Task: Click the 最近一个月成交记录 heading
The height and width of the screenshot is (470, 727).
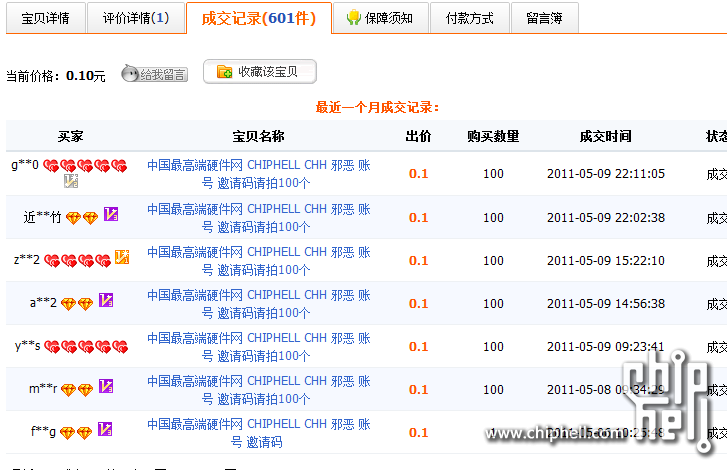Action: coord(377,108)
